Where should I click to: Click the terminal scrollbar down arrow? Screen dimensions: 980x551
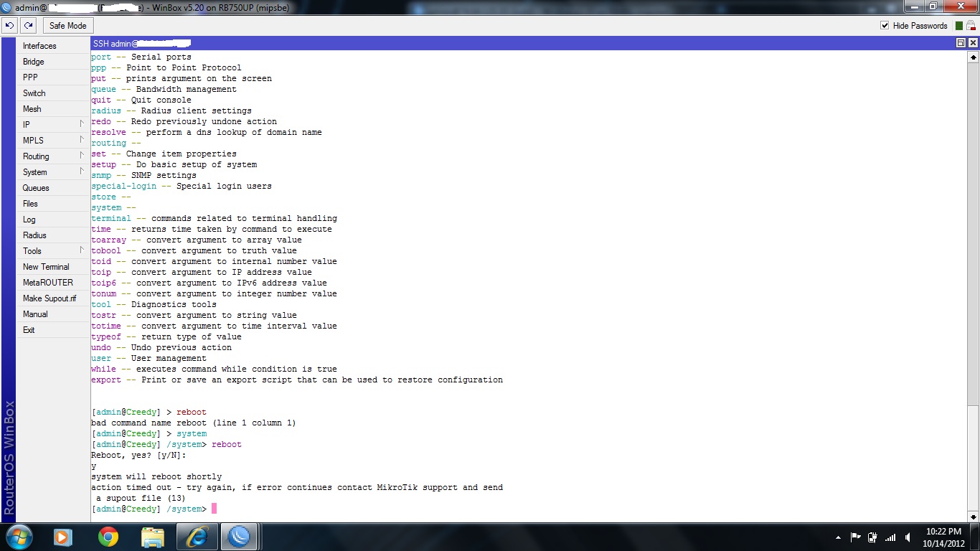[974, 517]
